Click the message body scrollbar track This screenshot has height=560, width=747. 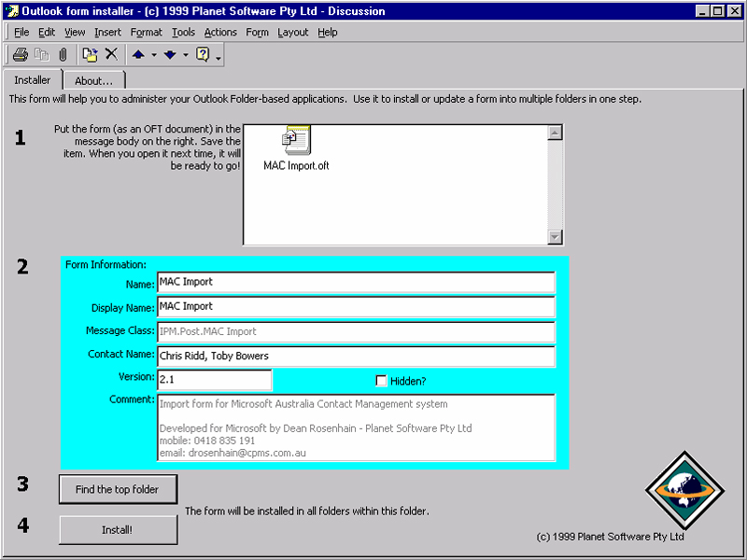[x=555, y=185]
